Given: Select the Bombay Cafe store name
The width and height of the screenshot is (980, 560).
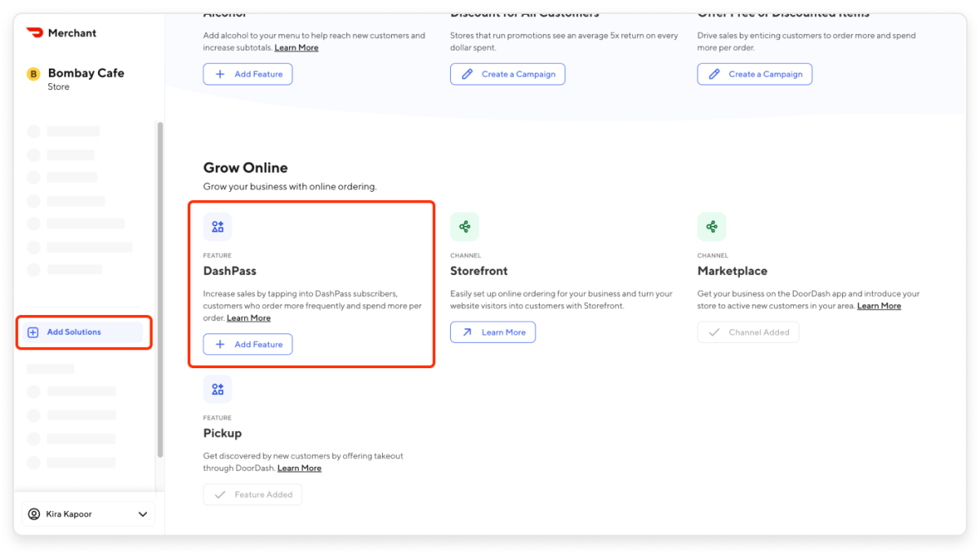Looking at the screenshot, I should click(x=86, y=73).
